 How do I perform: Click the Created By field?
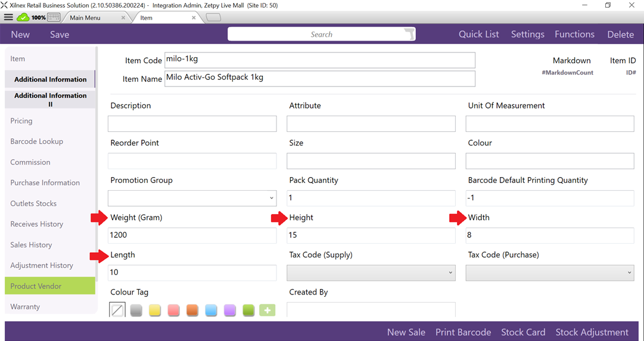coord(371,310)
